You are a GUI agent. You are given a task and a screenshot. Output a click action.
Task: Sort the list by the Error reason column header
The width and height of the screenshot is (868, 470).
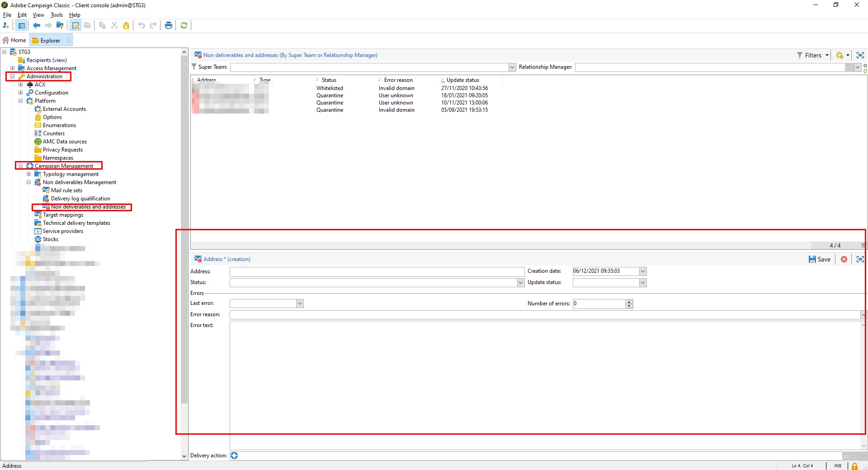click(408, 80)
